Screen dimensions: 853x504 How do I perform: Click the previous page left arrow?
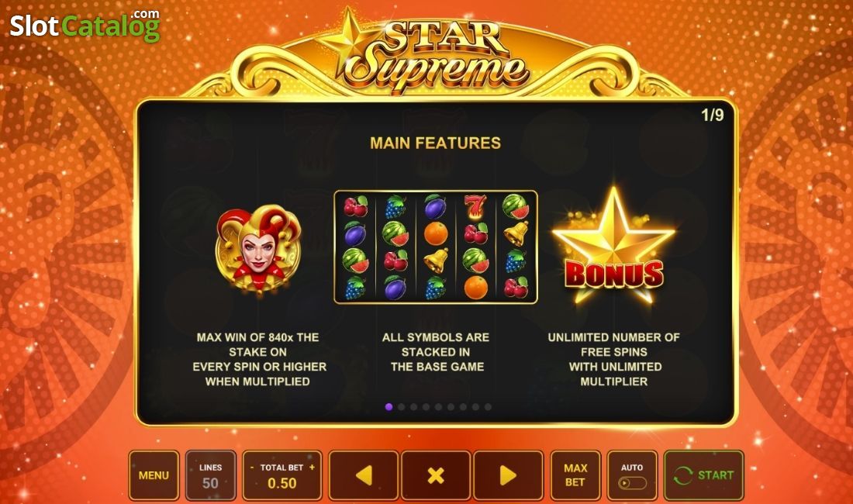click(364, 475)
